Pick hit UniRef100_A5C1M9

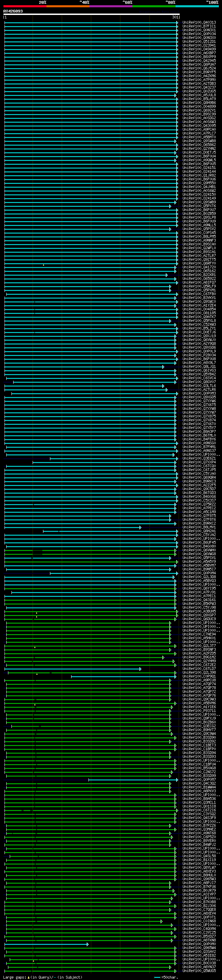[x=199, y=512]
